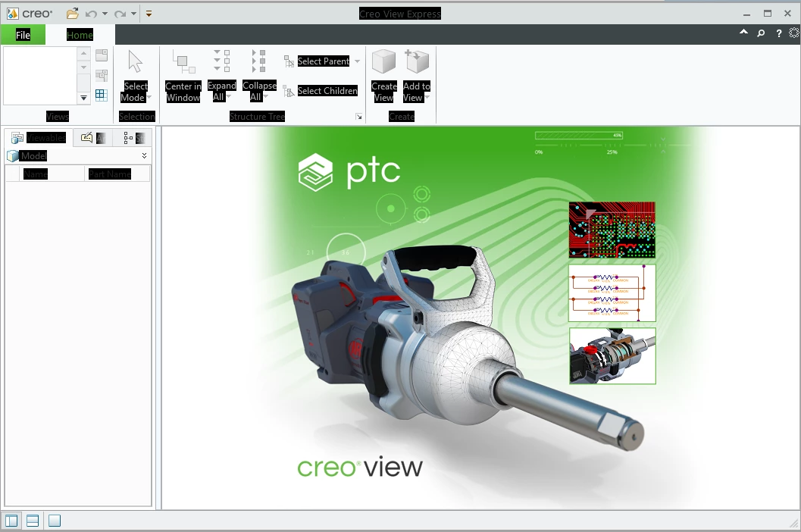Select the stacked panel layout icon
Viewport: 801px width, 532px height.
click(33, 521)
